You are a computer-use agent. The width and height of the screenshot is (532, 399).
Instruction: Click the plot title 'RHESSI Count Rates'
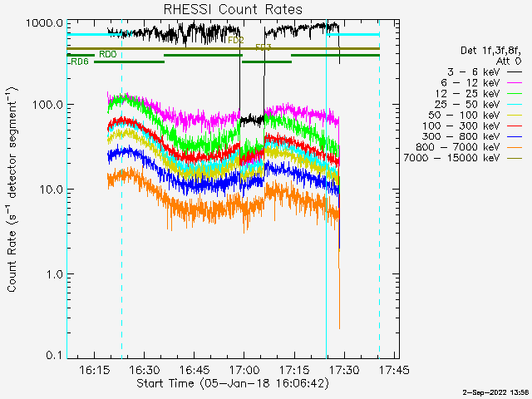point(233,9)
